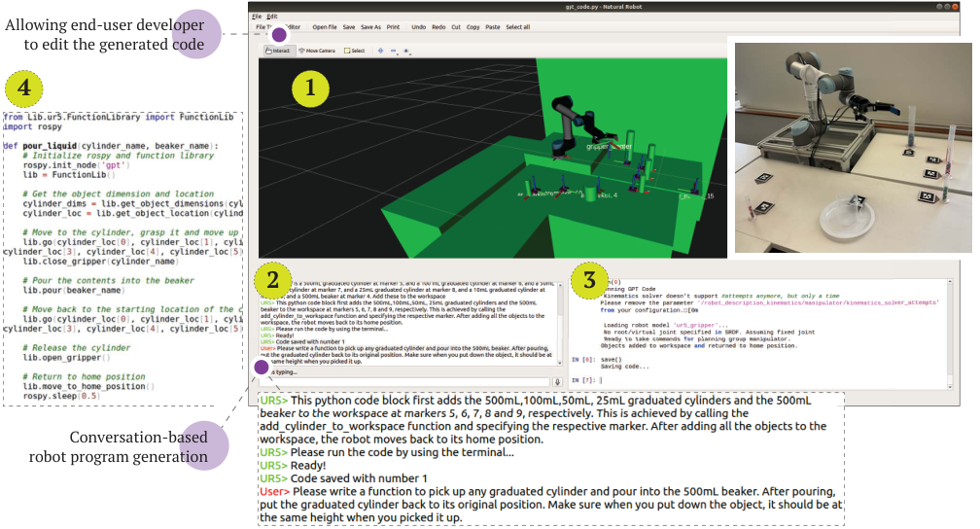
Task: Undo the last edit
Action: [x=419, y=27]
